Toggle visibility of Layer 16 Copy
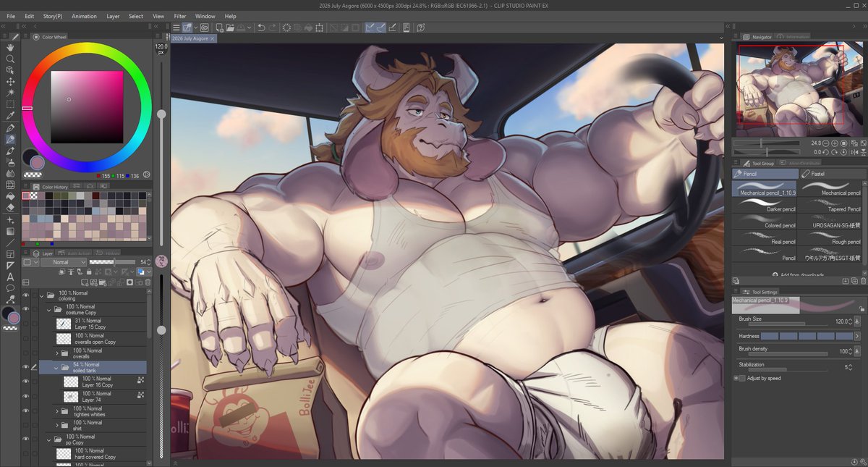This screenshot has width=868, height=467. click(25, 382)
